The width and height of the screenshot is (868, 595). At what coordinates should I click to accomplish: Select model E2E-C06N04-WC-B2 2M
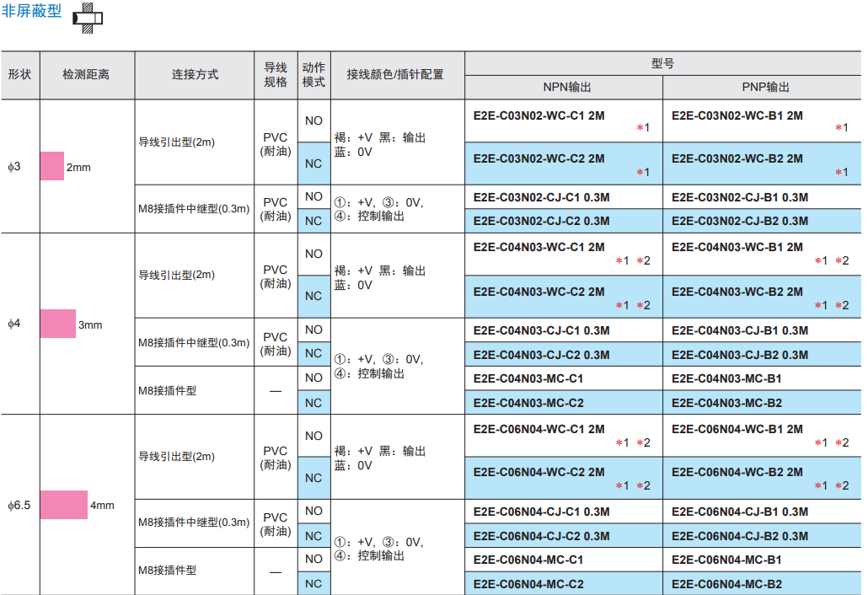click(737, 473)
